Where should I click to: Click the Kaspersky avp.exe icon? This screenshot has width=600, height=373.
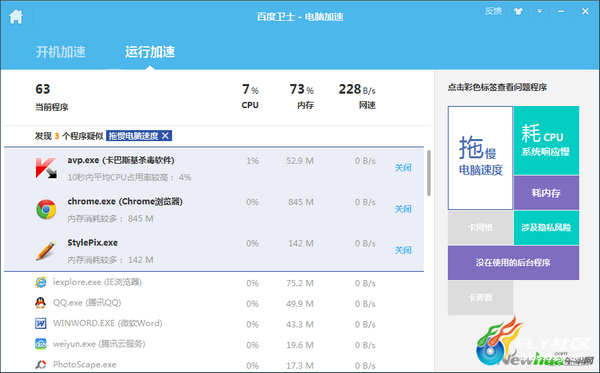(x=46, y=168)
